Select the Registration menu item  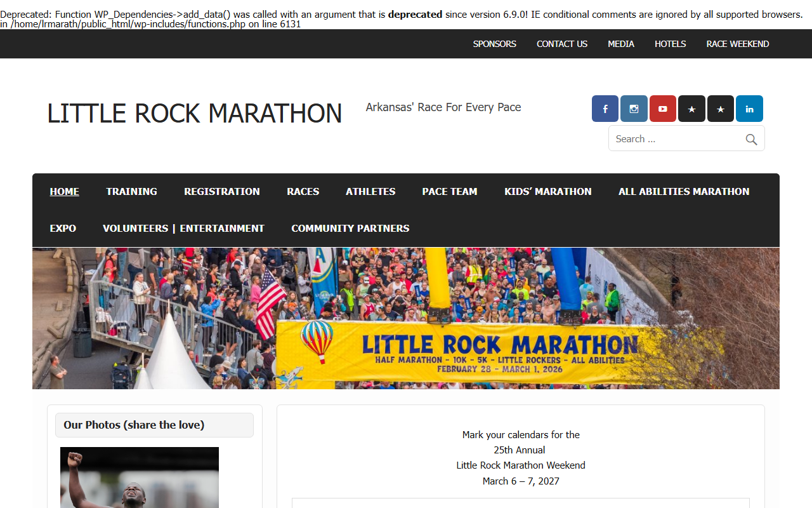click(222, 191)
